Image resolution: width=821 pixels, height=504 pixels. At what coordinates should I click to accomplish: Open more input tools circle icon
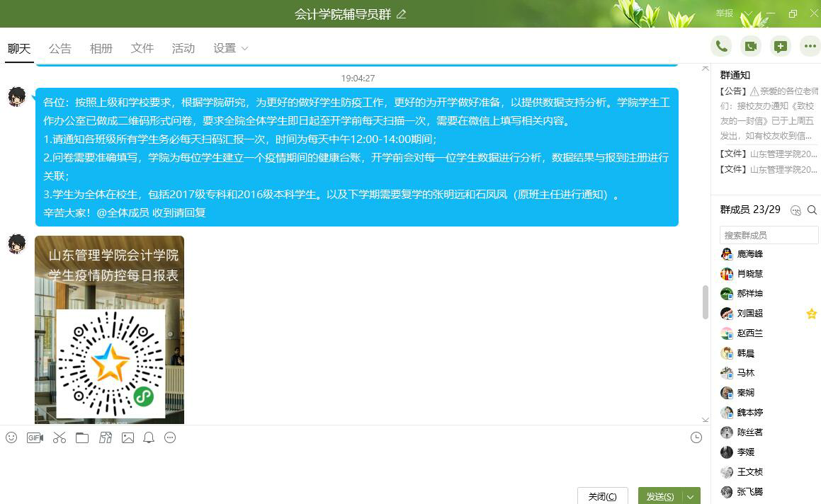[170, 437]
